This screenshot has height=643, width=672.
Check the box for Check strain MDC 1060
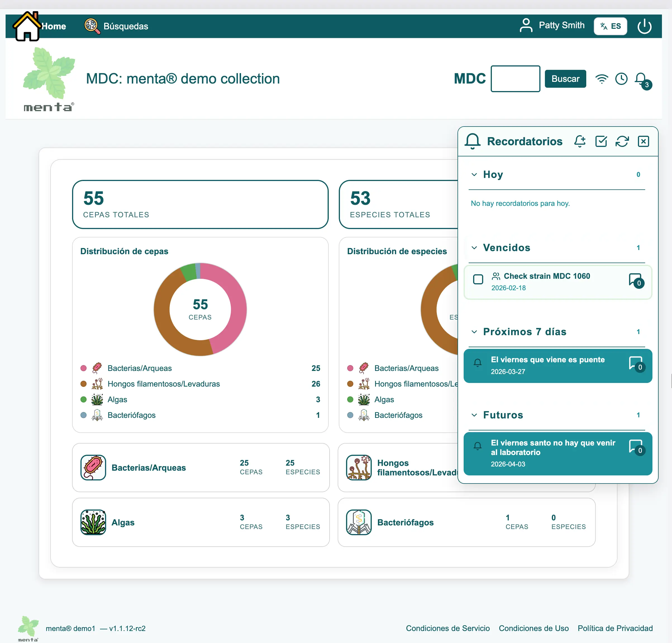point(478,279)
